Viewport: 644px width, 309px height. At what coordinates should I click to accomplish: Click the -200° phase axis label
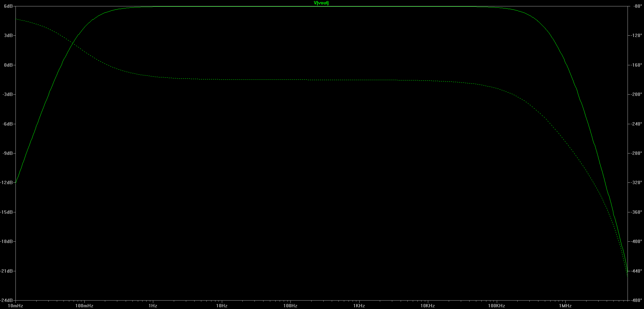[x=636, y=95]
